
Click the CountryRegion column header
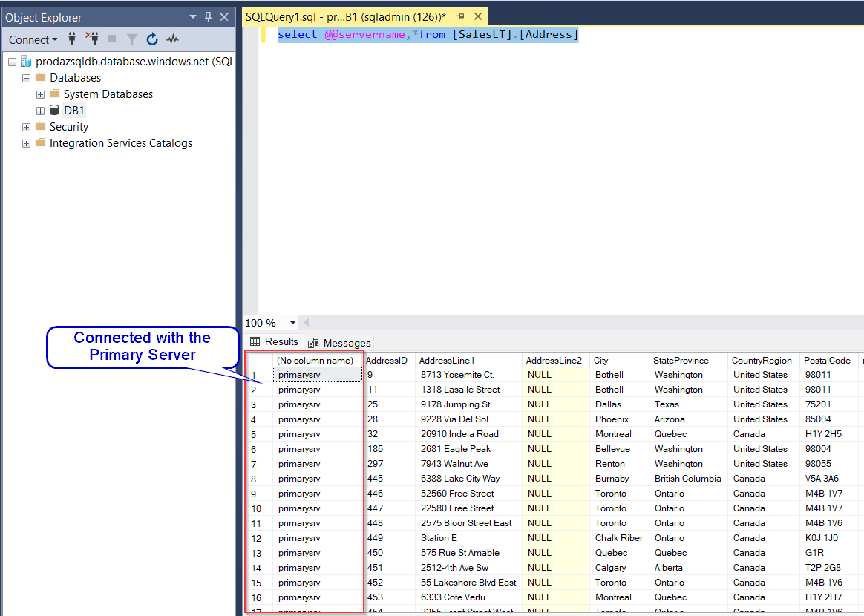pos(764,361)
